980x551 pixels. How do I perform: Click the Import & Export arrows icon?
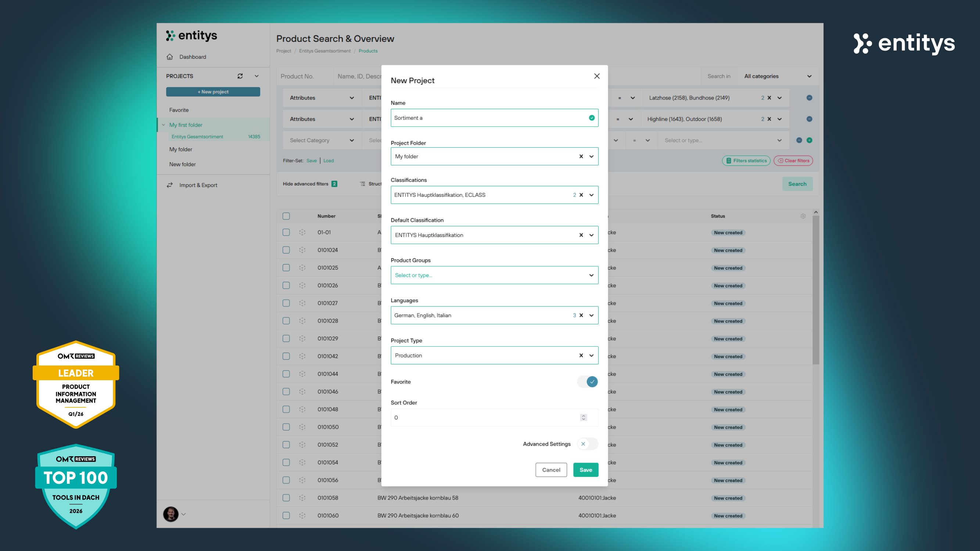(170, 185)
